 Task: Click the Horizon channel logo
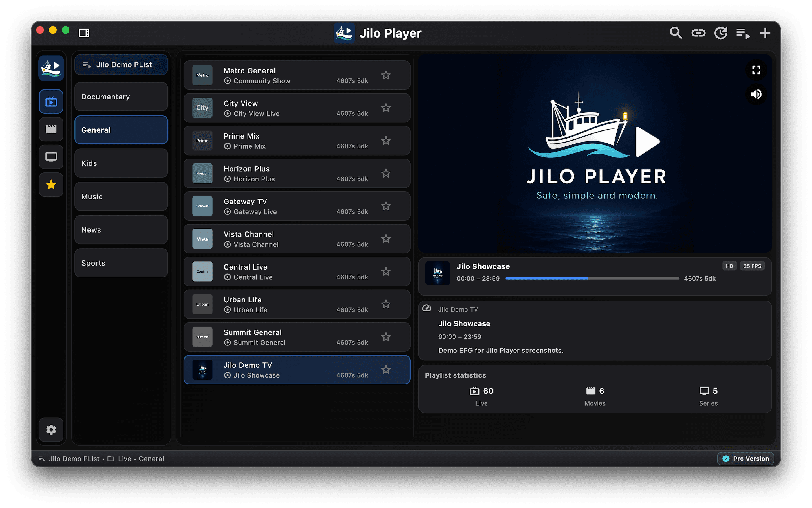pyautogui.click(x=202, y=173)
